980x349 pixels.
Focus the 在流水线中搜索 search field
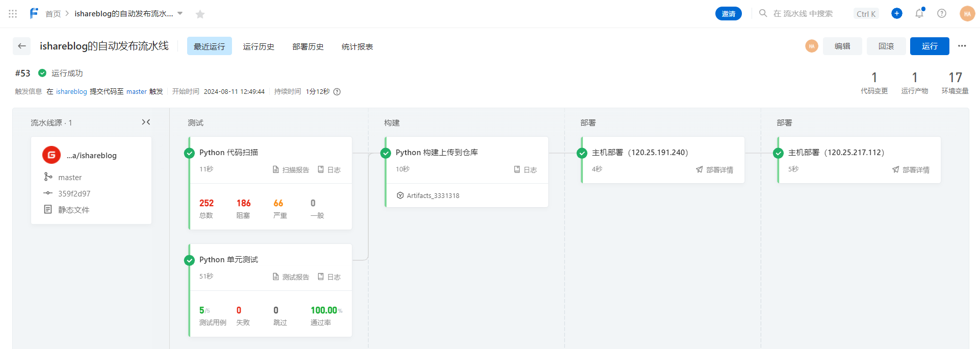(803, 14)
